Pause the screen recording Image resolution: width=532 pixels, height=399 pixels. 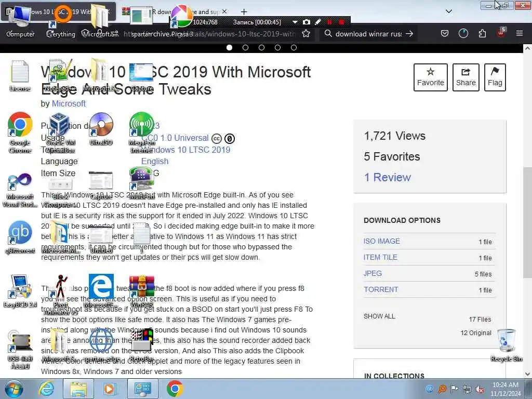click(329, 22)
